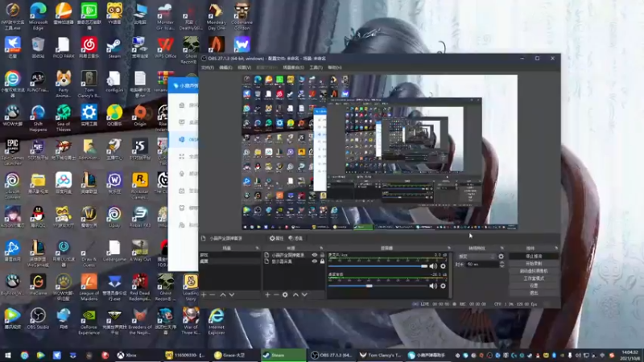Open Microsoft Edge desktop shortcut
Image resolution: width=644 pixels, height=362 pixels.
pyautogui.click(x=38, y=15)
